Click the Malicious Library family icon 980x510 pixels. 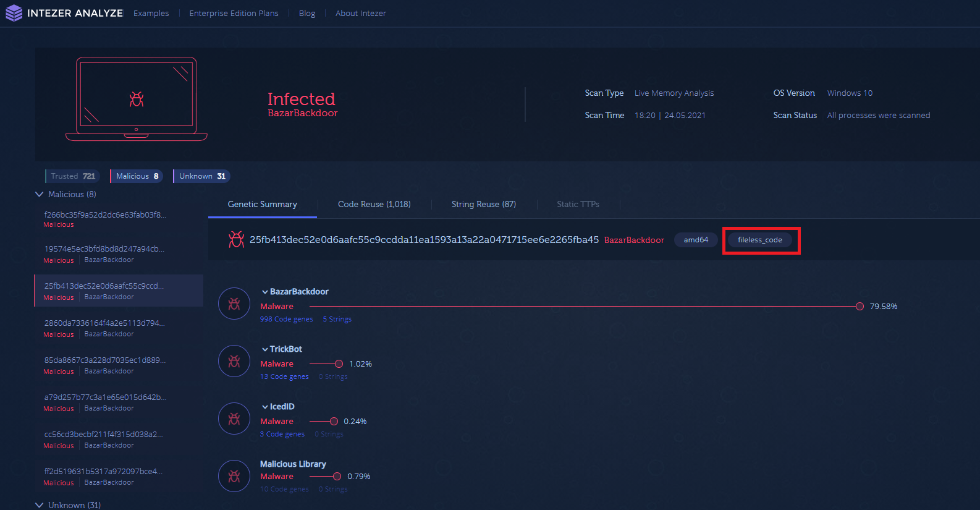click(x=234, y=476)
